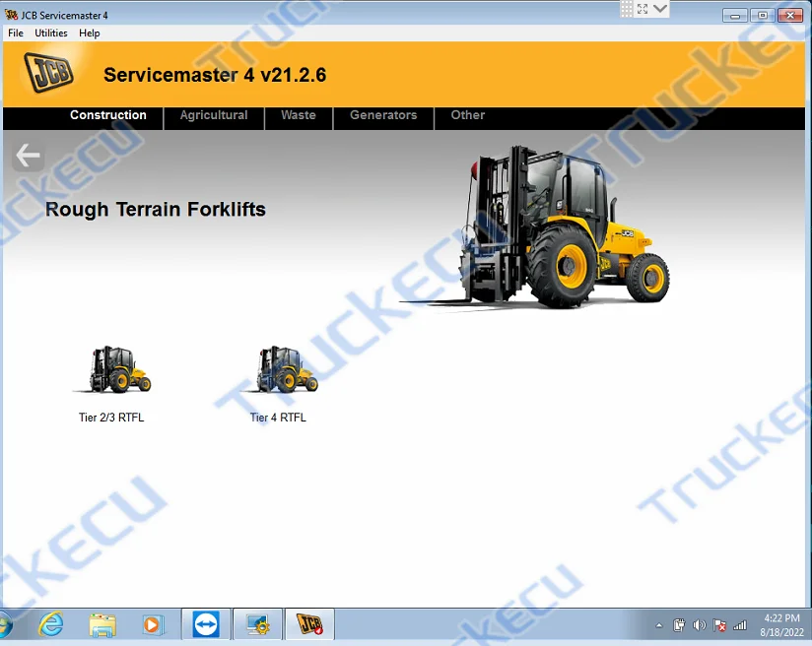Select the Waste category tab
Image resolution: width=812 pixels, height=646 pixels.
pos(298,115)
